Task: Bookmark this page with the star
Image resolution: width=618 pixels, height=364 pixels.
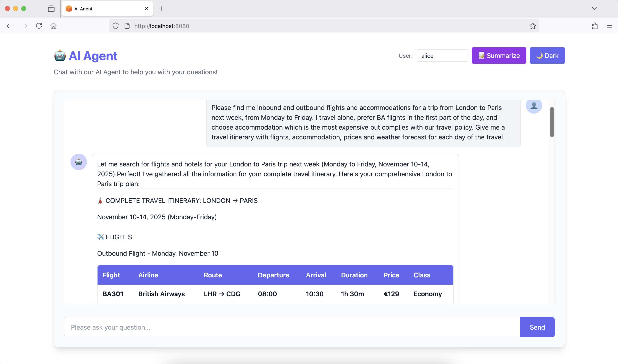Action: point(532,26)
